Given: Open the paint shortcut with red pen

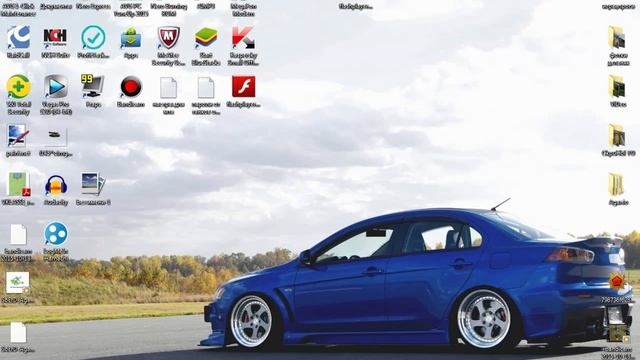Looking at the screenshot, I should tap(18, 136).
